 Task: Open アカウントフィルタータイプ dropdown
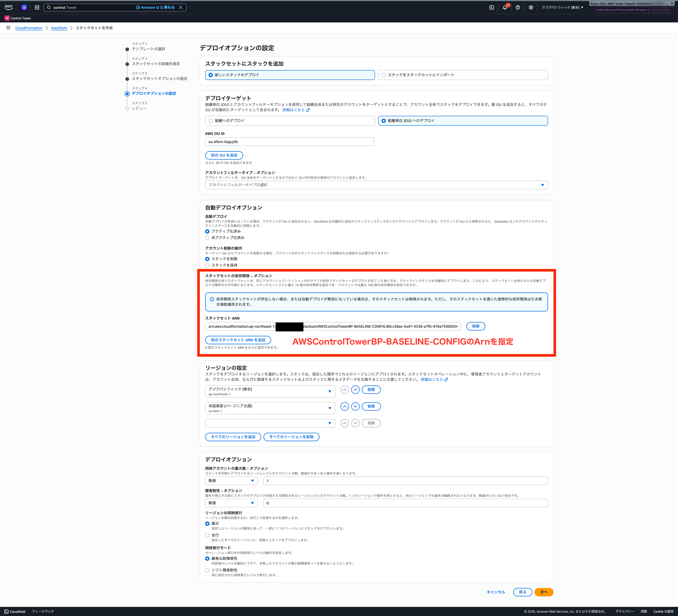[x=376, y=185]
